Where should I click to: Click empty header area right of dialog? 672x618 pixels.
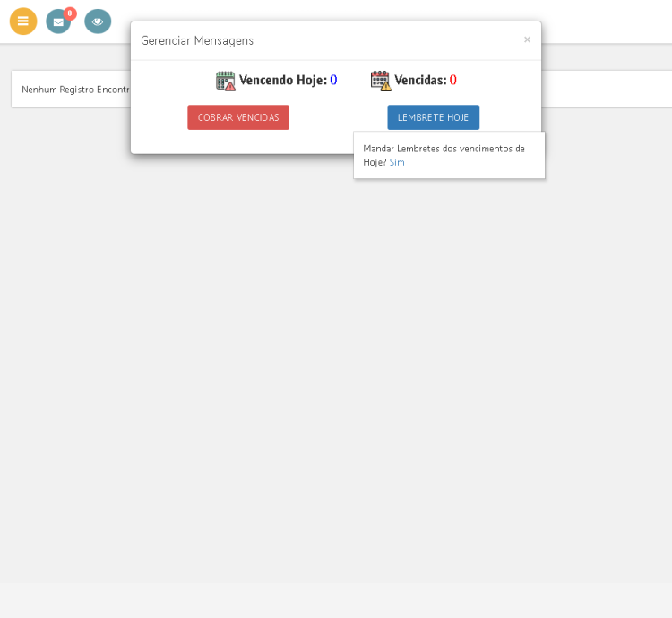point(609,21)
